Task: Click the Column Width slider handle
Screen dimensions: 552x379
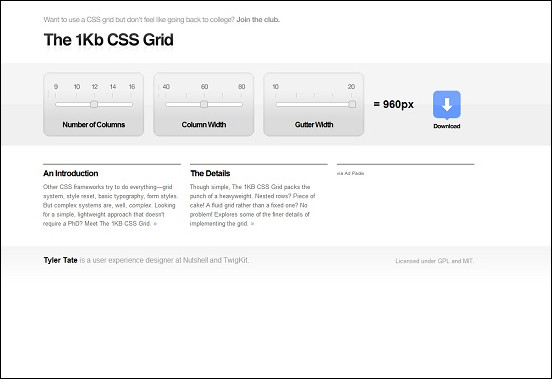Action: (204, 104)
